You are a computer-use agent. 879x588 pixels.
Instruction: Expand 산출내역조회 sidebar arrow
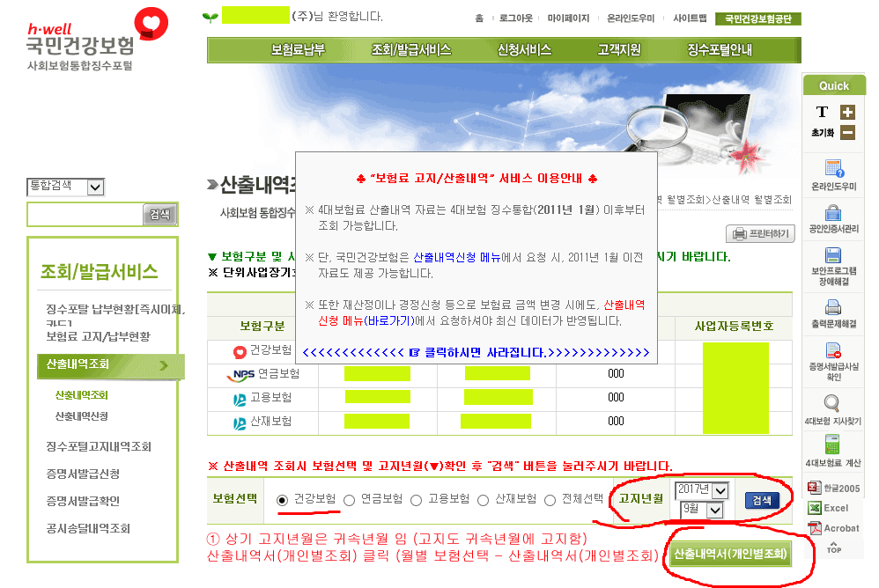tap(164, 365)
